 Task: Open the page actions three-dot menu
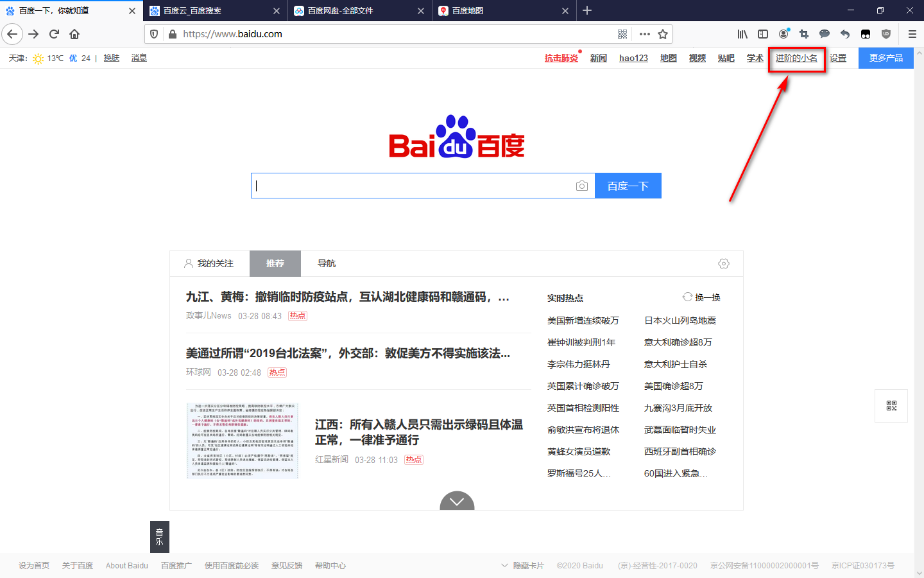coord(645,34)
